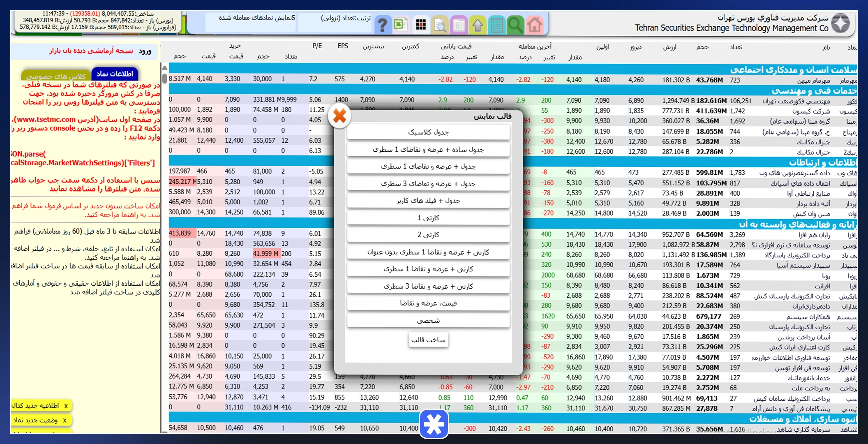Image resolution: width=868 pixels, height=444 pixels.
Task: Switch to the اطلاعات نماد tab
Action: (115, 74)
